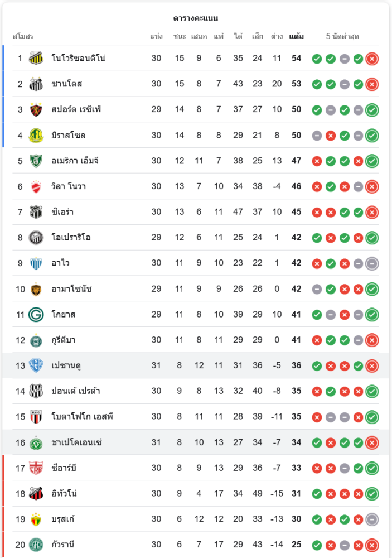Click the Novorizontino team crest
Image resolution: width=392 pixels, height=558 pixels.
[36, 58]
